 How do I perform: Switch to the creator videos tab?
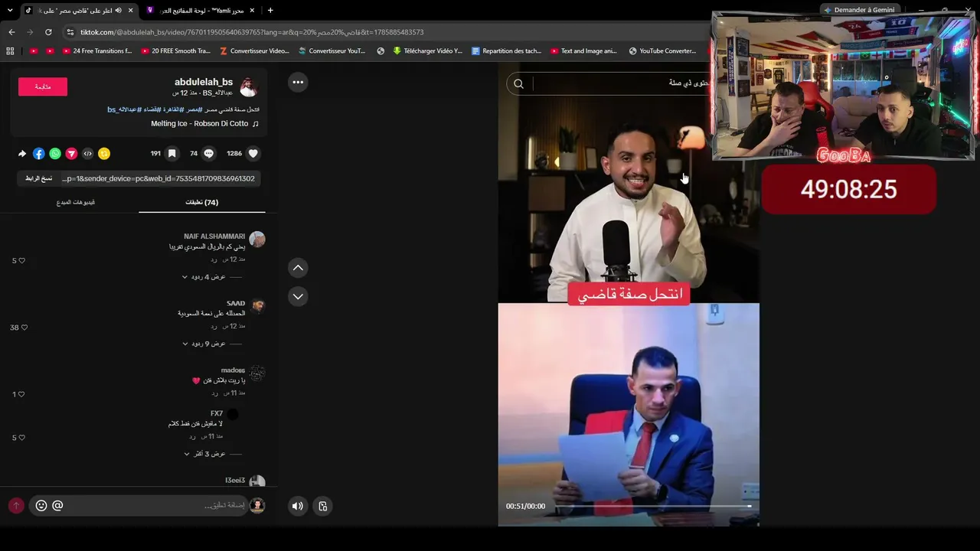pyautogui.click(x=76, y=202)
